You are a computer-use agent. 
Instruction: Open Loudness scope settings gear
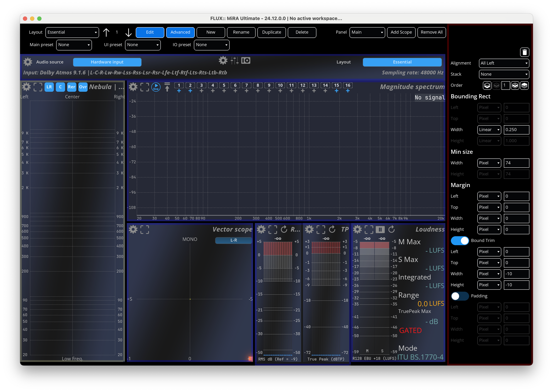click(357, 229)
